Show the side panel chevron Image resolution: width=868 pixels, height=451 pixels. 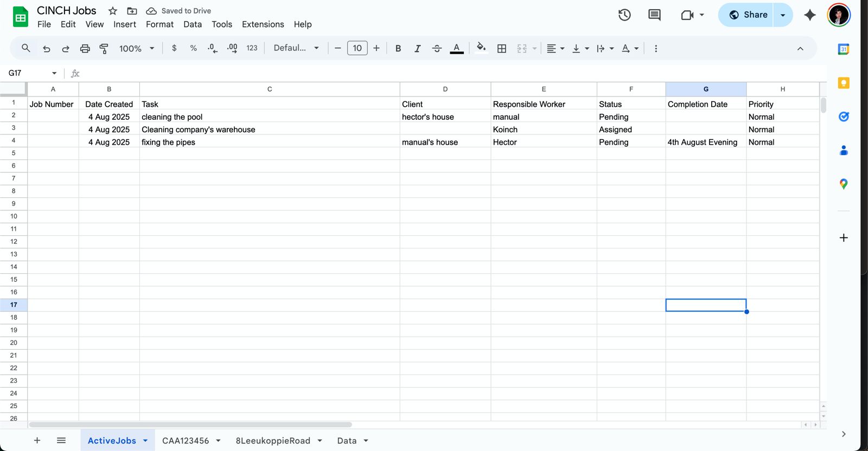(x=844, y=434)
